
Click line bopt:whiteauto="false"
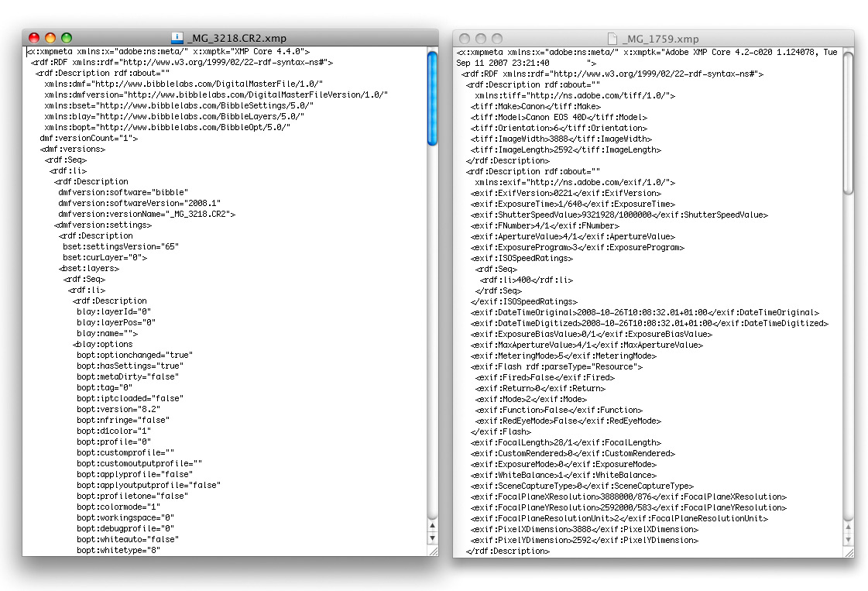coord(128,539)
